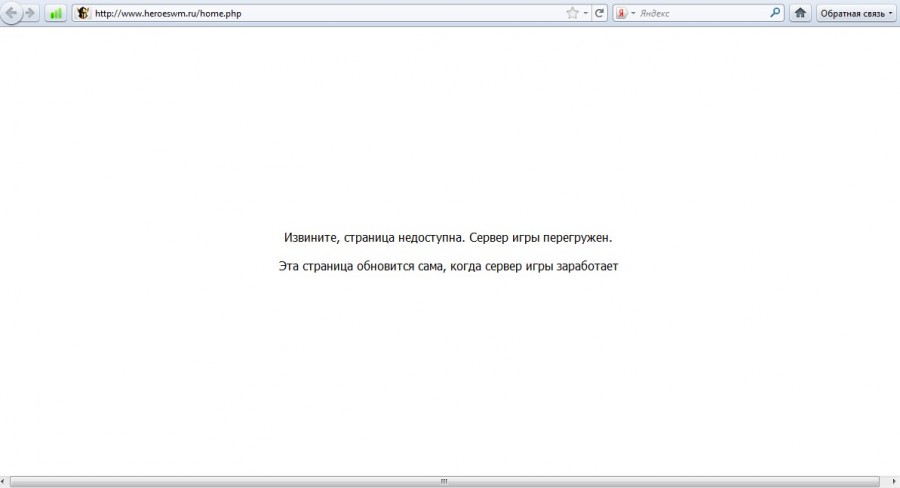This screenshot has height=488, width=900.
Task: Open the Обратная связь feedback menu
Action: (856, 13)
